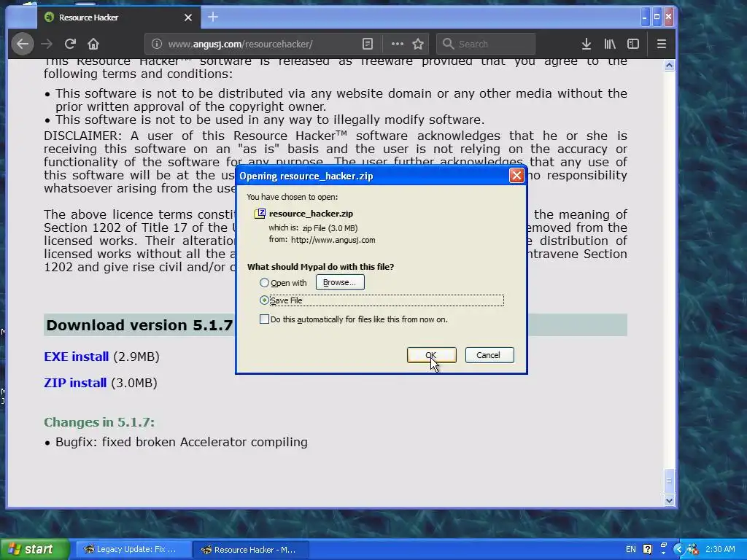
Task: Minimize the browser window
Action: point(645,17)
